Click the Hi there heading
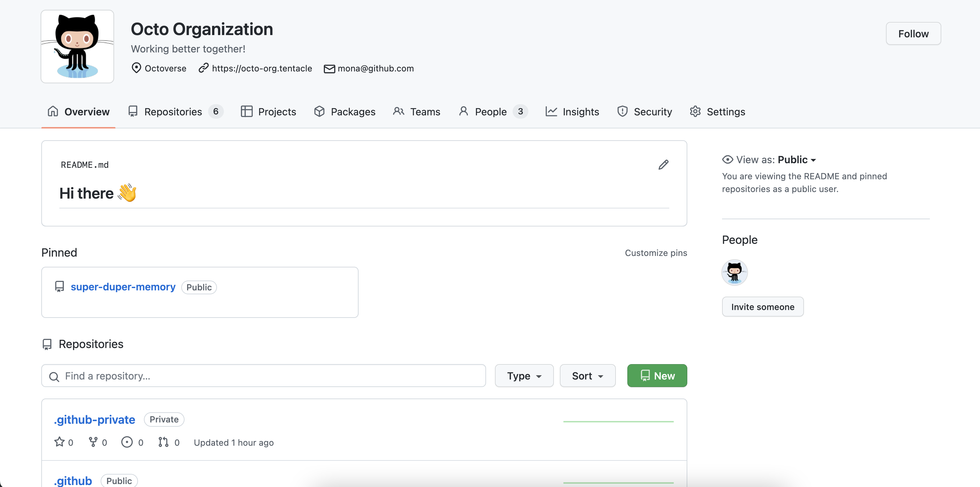 click(97, 193)
